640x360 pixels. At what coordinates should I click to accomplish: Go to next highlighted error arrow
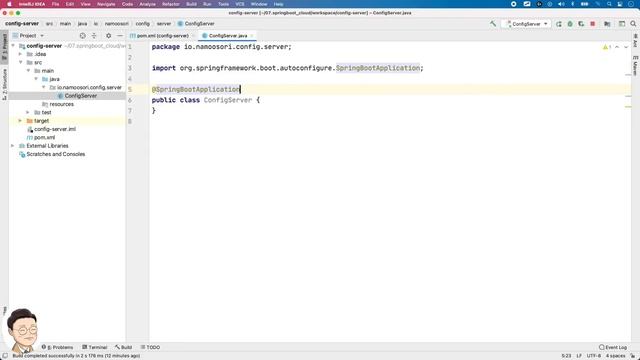[626, 47]
